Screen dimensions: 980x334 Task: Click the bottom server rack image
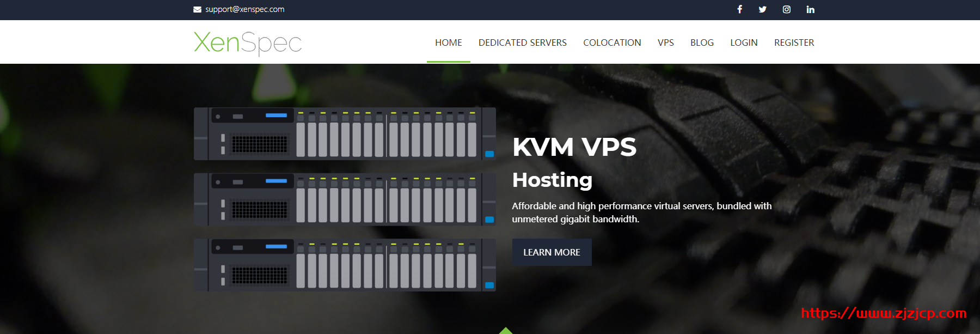pyautogui.click(x=345, y=265)
